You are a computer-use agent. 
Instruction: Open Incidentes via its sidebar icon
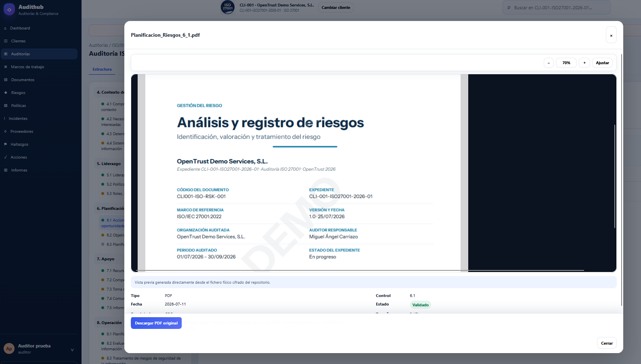tap(5, 119)
